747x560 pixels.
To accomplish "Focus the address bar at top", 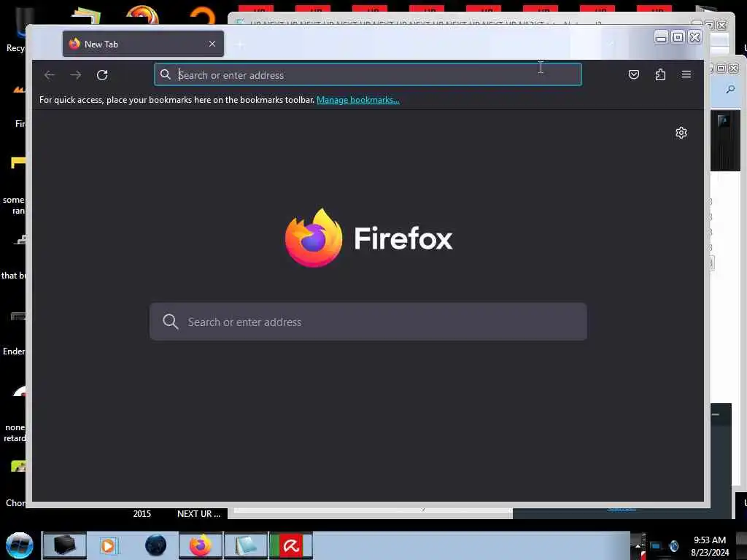I will pos(368,75).
